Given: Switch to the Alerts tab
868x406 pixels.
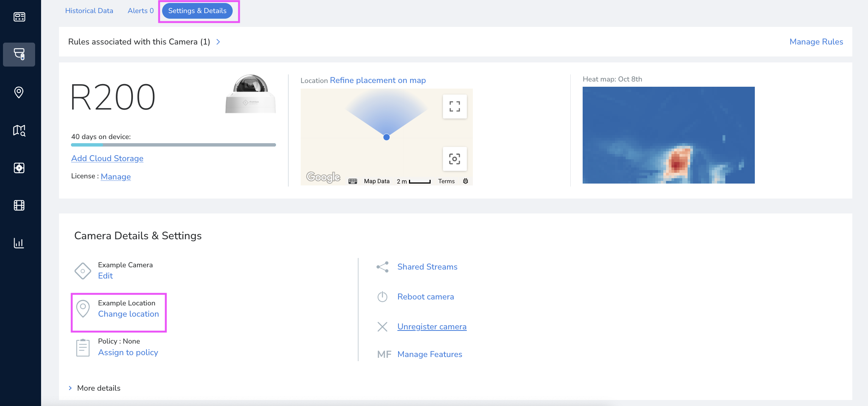Looking at the screenshot, I should pyautogui.click(x=140, y=10).
